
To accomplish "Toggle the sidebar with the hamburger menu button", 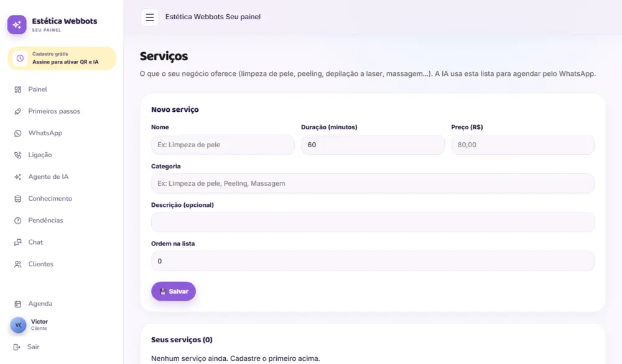I will (x=149, y=17).
